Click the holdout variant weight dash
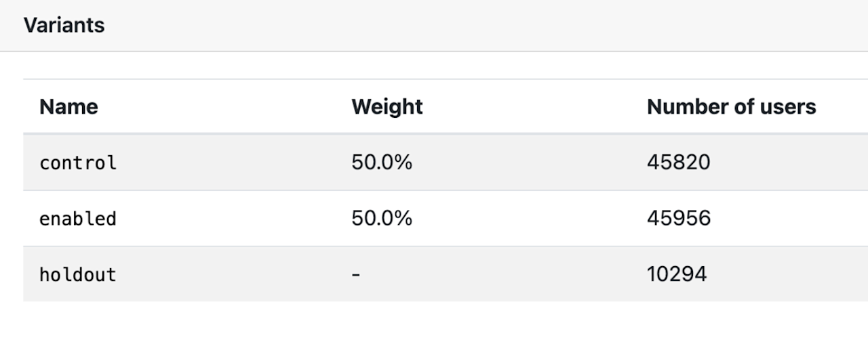This screenshot has height=344, width=868. [x=356, y=274]
